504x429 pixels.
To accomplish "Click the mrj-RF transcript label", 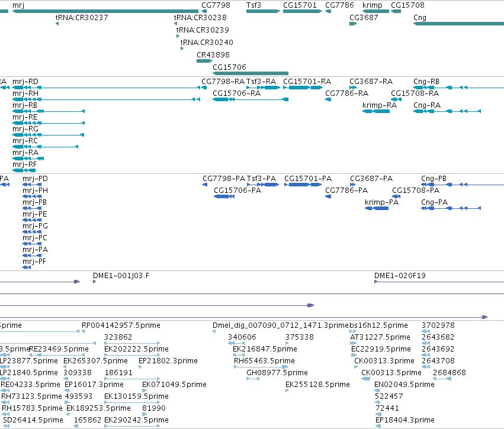I will click(x=24, y=164).
